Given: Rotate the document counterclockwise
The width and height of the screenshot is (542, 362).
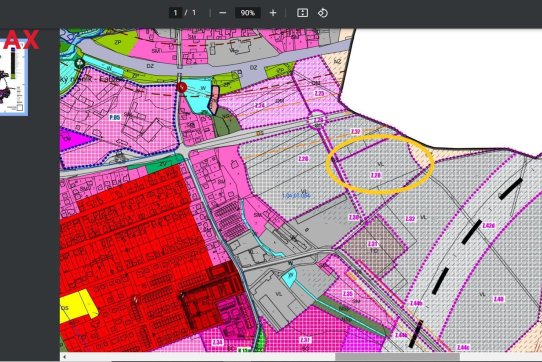Looking at the screenshot, I should [323, 13].
